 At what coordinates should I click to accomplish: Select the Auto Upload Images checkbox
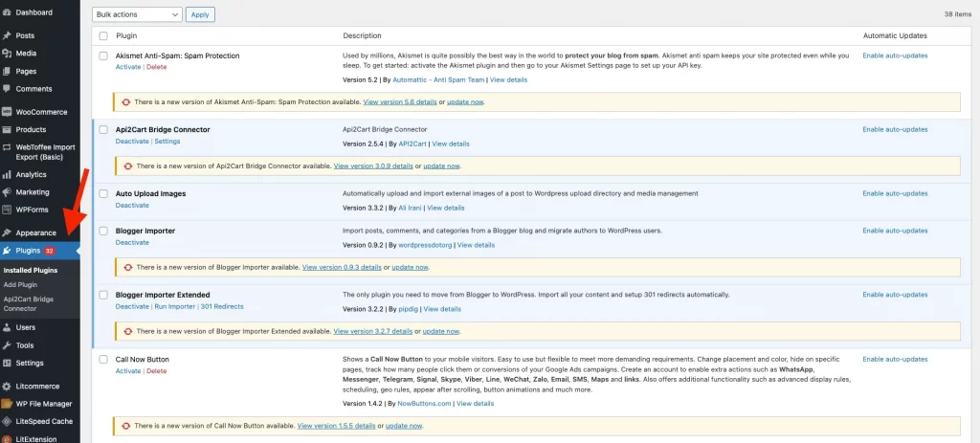(x=103, y=193)
